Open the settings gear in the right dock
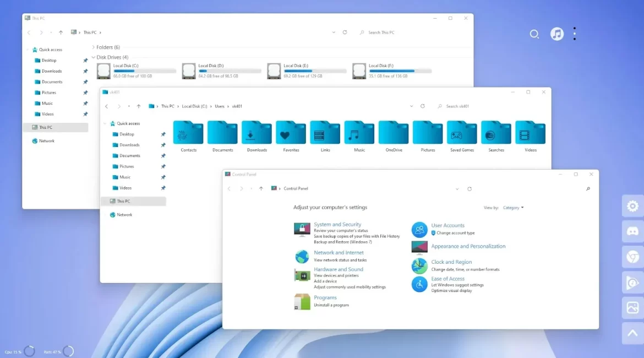Screen dimensions: 644x358 coord(632,206)
